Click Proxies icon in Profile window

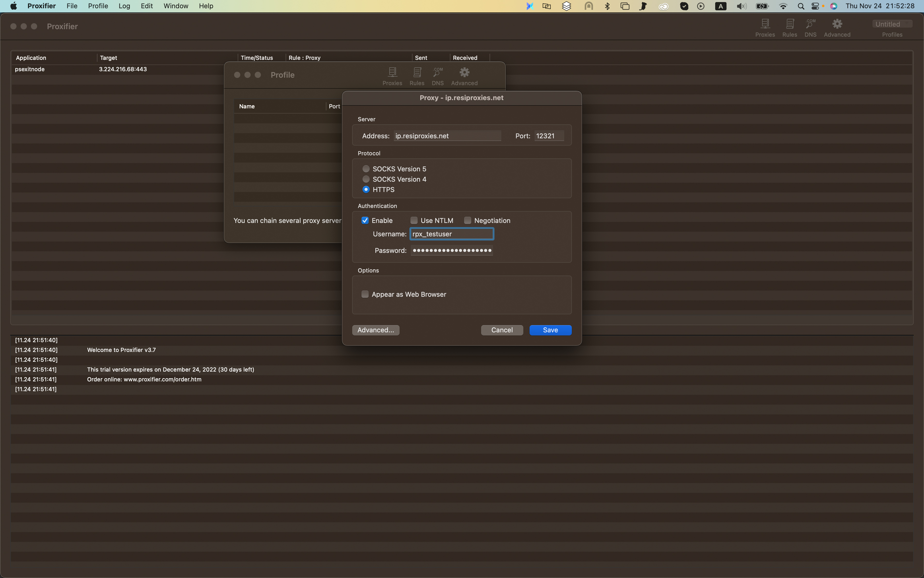(x=392, y=76)
